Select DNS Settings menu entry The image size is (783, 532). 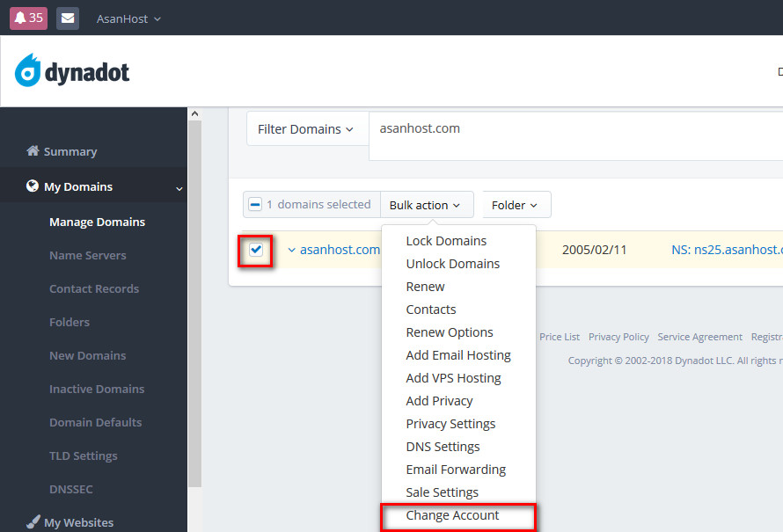coord(443,447)
